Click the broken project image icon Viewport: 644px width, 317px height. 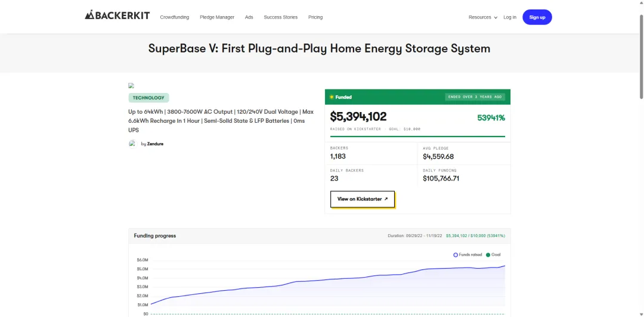coord(131,86)
